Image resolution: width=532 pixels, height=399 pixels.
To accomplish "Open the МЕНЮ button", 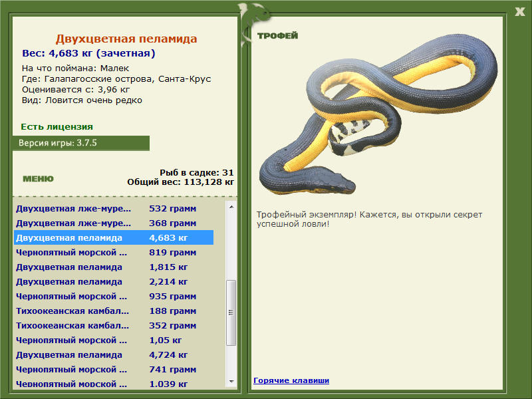I will 38,179.
